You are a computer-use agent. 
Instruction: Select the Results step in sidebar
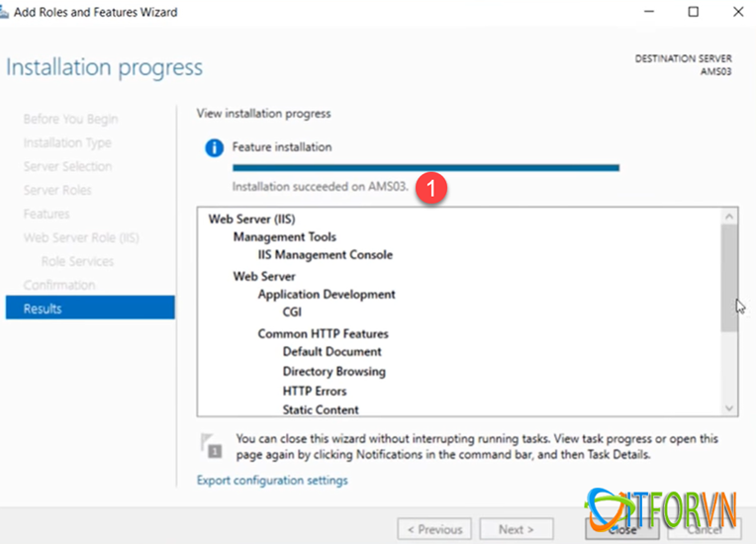[x=90, y=309]
